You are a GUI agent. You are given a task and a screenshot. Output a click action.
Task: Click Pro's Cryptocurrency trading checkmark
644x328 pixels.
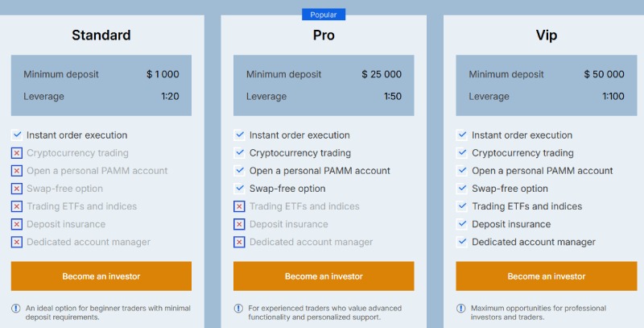click(x=239, y=153)
